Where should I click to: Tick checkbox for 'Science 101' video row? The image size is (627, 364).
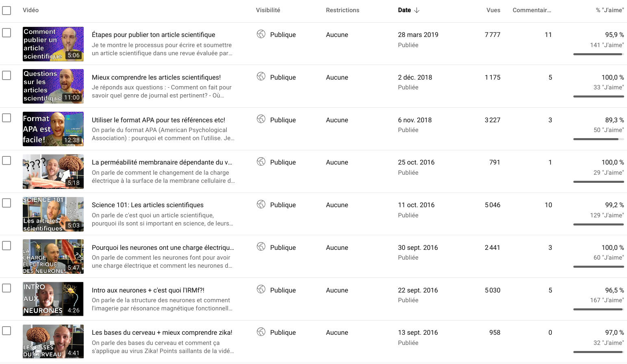point(7,203)
